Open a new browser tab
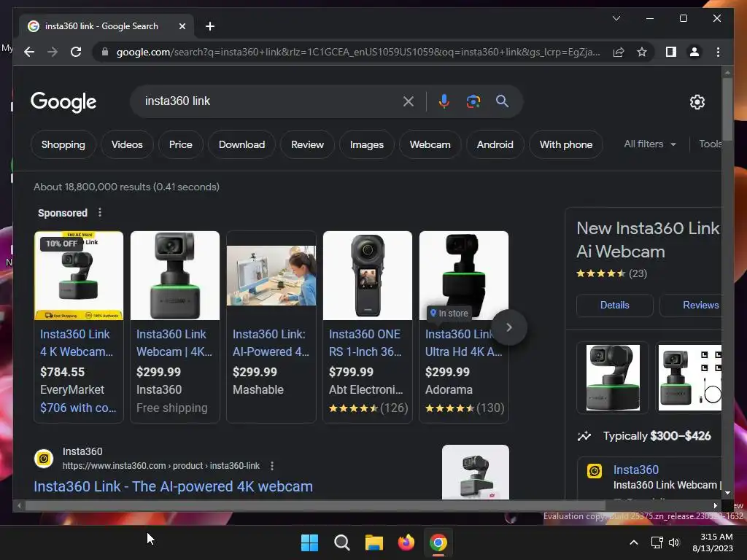 209,26
